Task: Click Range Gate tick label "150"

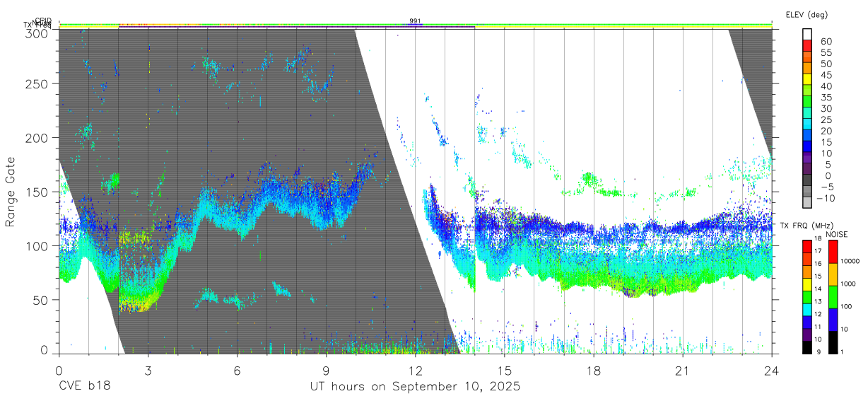Action: tap(37, 192)
